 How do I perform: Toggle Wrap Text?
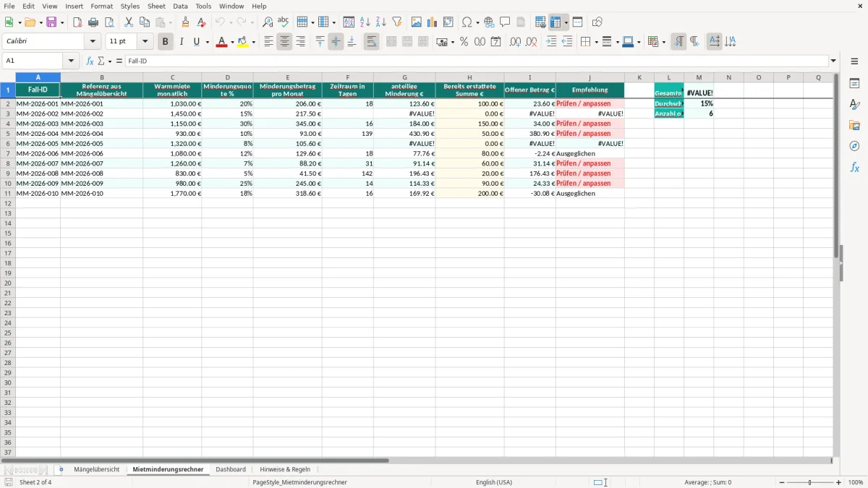point(372,42)
